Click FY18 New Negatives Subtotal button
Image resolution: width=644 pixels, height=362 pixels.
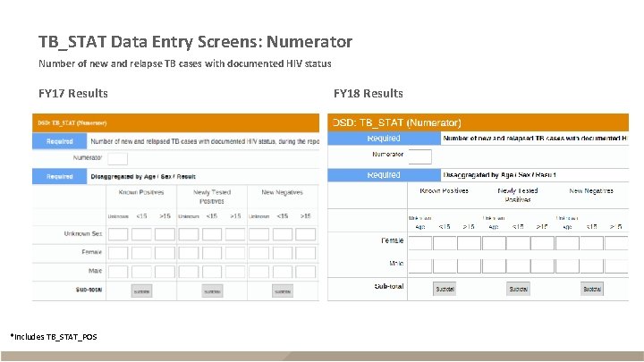pyautogui.click(x=592, y=289)
